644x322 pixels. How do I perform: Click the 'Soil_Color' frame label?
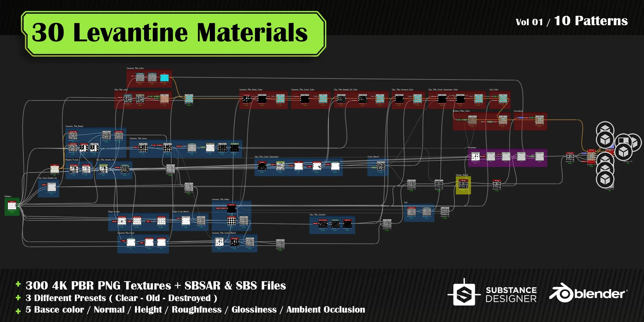coord(494,90)
